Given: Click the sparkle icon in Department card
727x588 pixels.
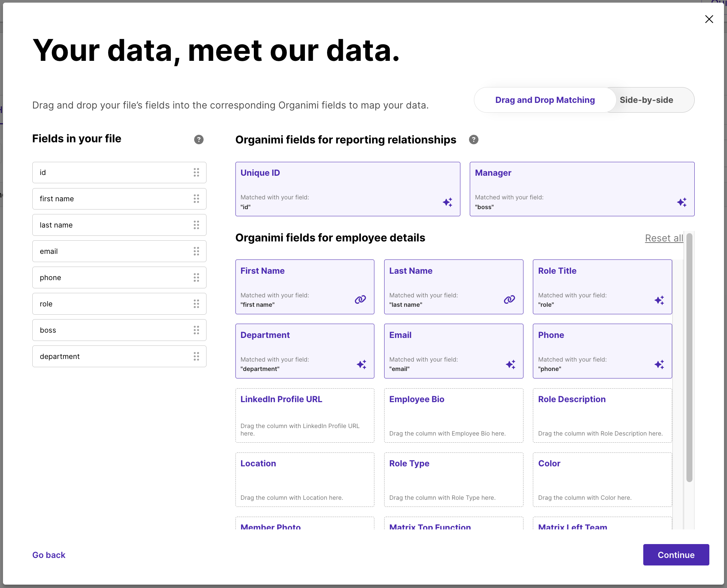Looking at the screenshot, I should pos(362,364).
